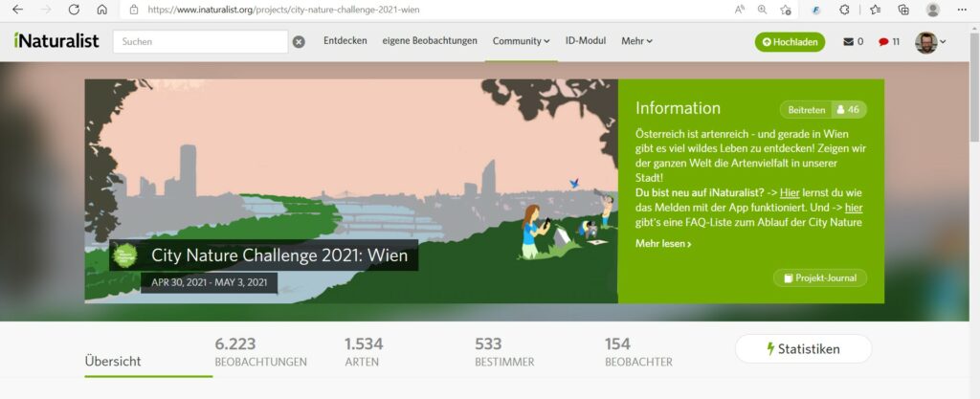View the 46 project members count
This screenshot has height=399, width=980.
(849, 110)
